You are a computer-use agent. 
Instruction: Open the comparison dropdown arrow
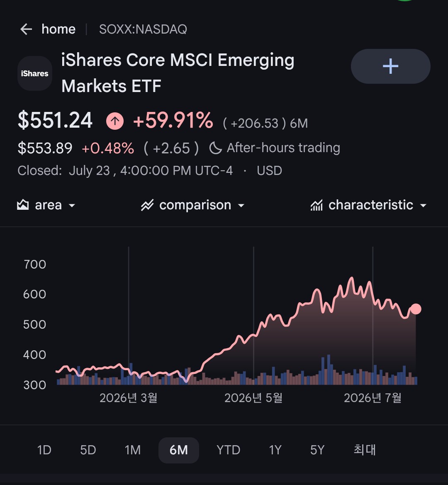[x=241, y=205]
